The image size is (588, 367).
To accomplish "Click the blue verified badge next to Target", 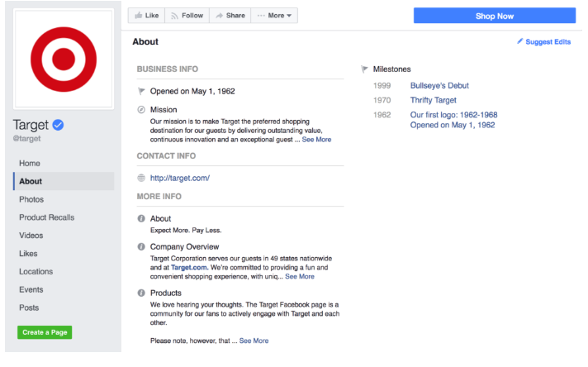I will pyautogui.click(x=59, y=125).
